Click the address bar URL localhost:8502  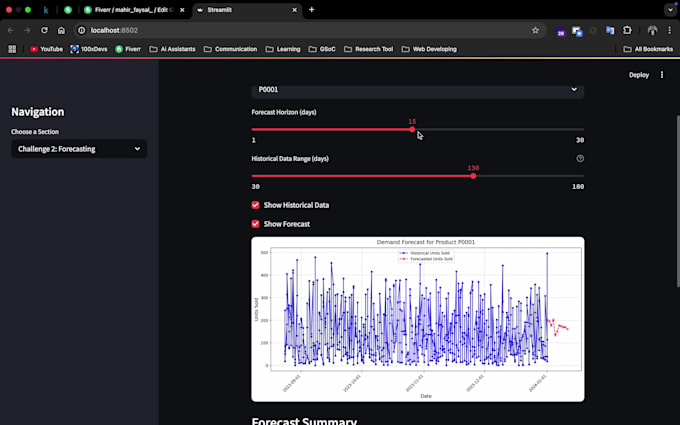[114, 30]
